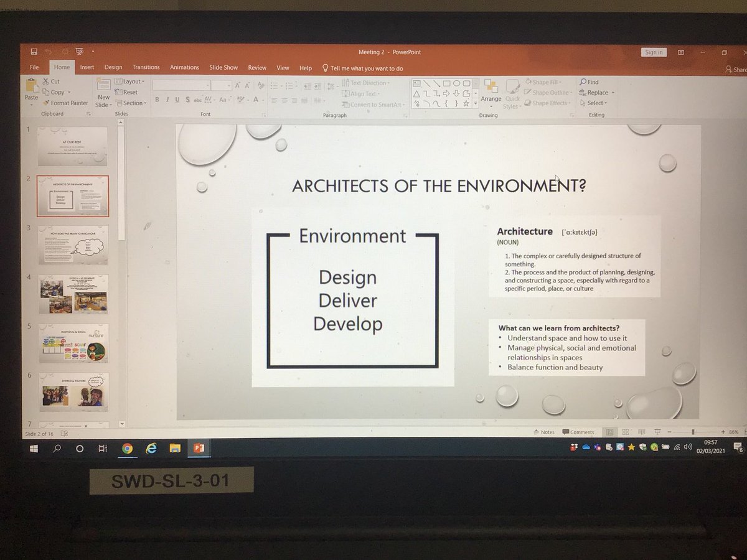This screenshot has width=747, height=560.
Task: Open Notes pane from status bar
Action: pos(543,432)
